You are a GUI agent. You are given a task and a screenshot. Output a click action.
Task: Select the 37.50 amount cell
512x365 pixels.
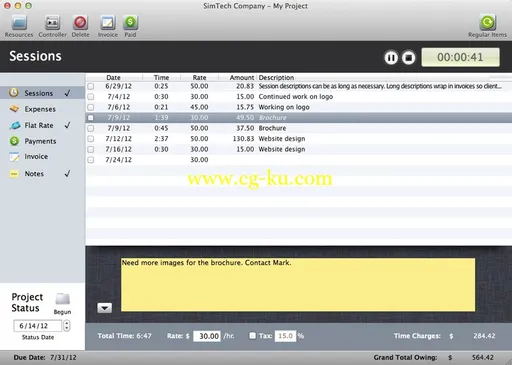coord(245,128)
